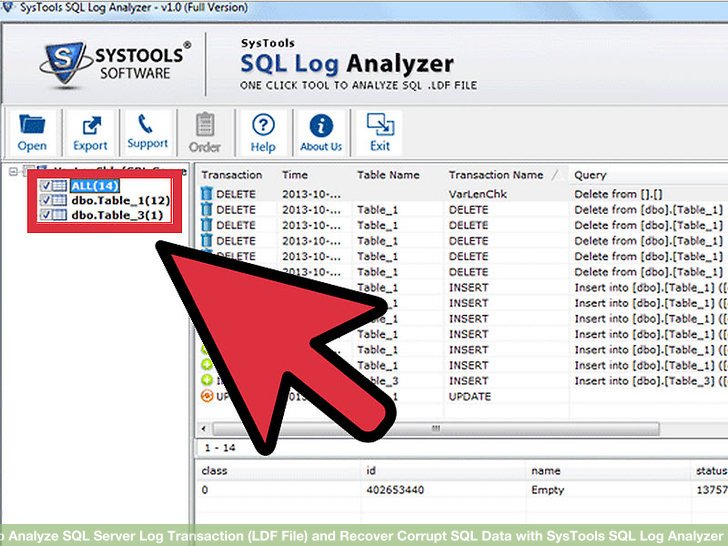The width and height of the screenshot is (728, 546).
Task: Click the Query column header
Action: pos(590,175)
